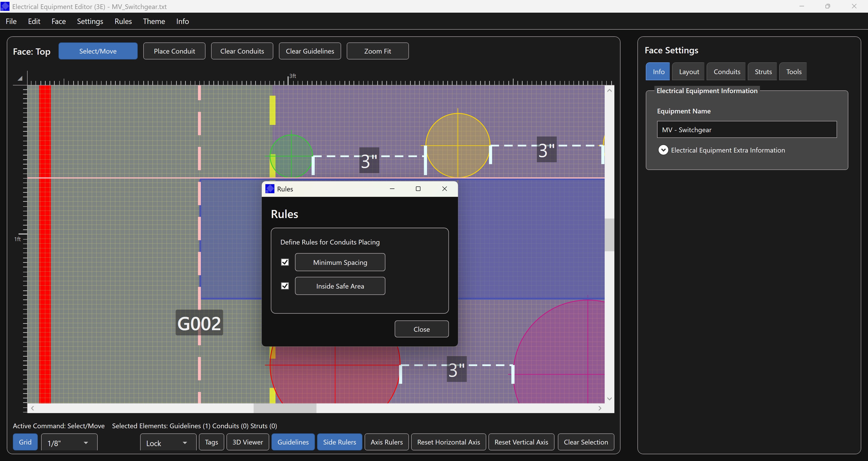868x461 pixels.
Task: Maximize the Rules dialog window
Action: 418,189
